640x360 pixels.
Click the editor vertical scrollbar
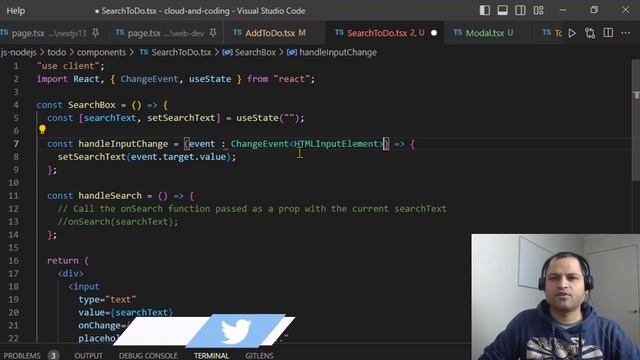tap(636, 120)
